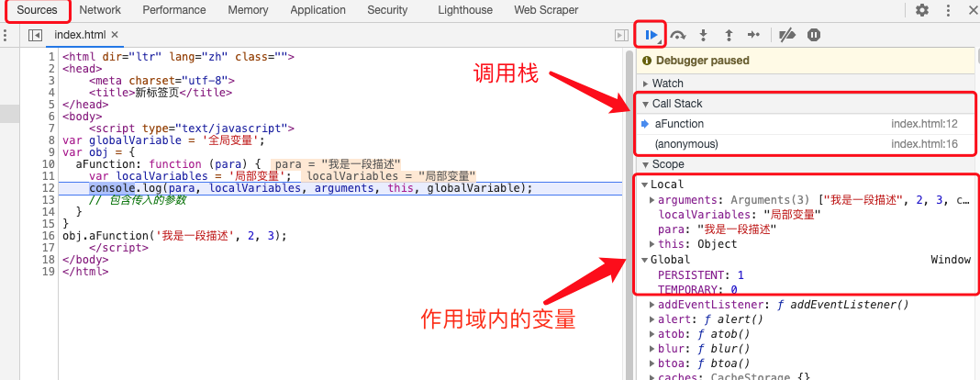Collapse the Local scope group
Image resolution: width=980 pixels, height=380 pixels.
pyautogui.click(x=644, y=184)
